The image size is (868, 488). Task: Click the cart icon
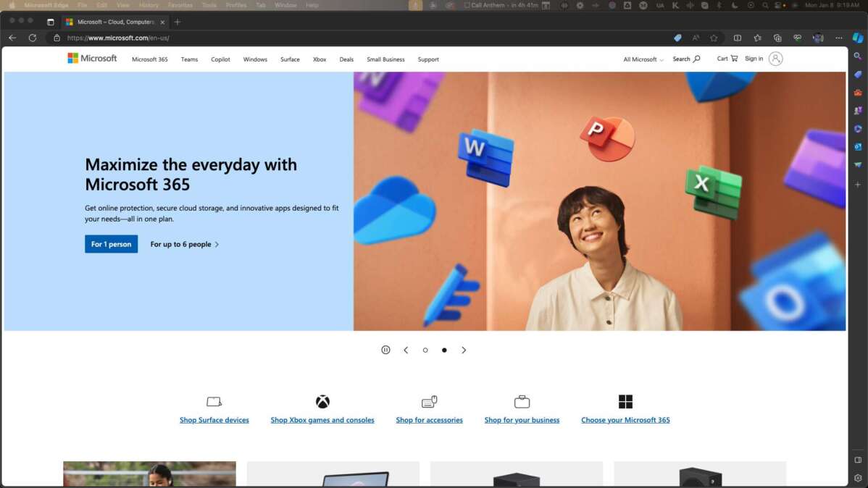(x=734, y=59)
